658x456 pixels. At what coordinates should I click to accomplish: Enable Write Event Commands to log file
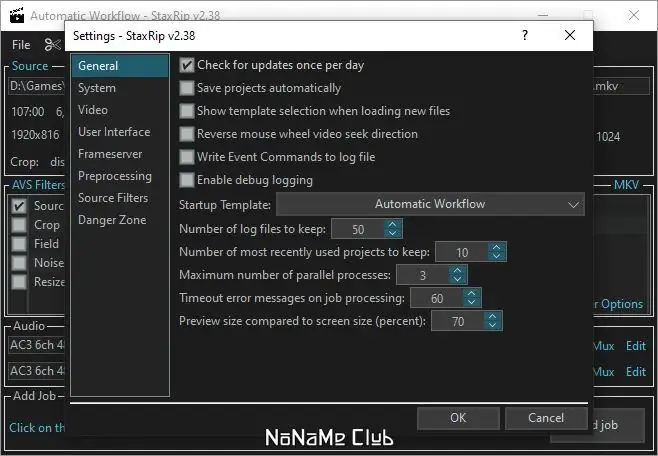(x=187, y=157)
